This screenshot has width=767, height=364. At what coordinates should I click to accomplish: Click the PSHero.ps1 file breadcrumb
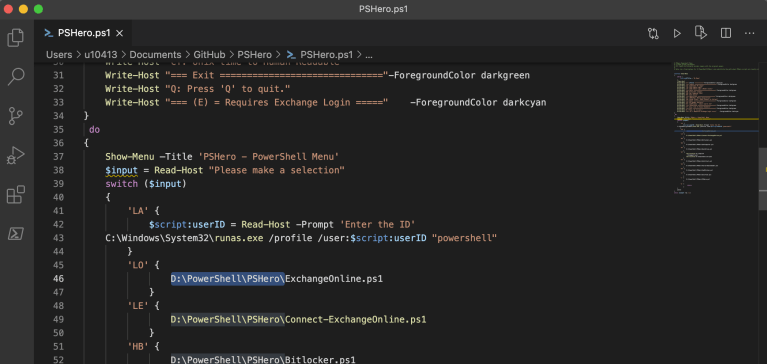coord(320,54)
